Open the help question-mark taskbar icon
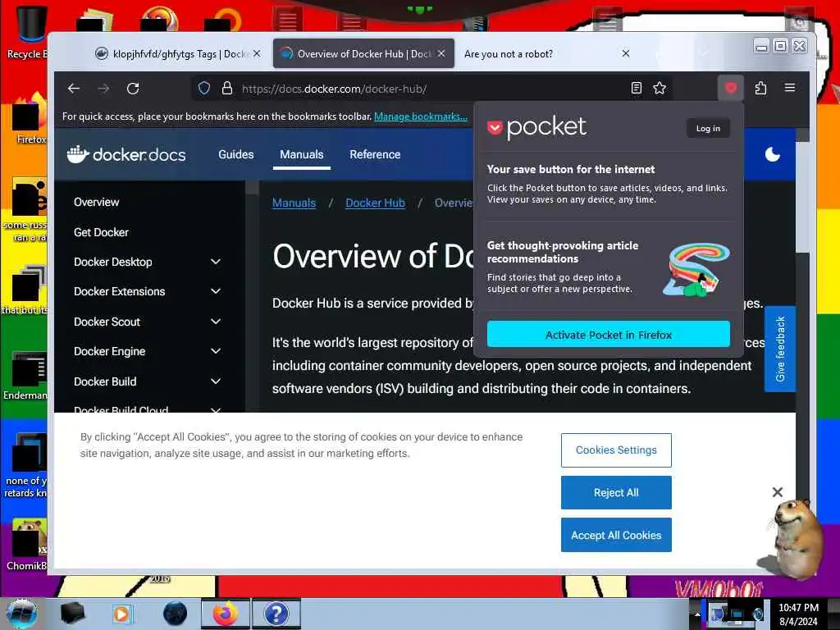Image resolution: width=840 pixels, height=630 pixels. tap(276, 614)
